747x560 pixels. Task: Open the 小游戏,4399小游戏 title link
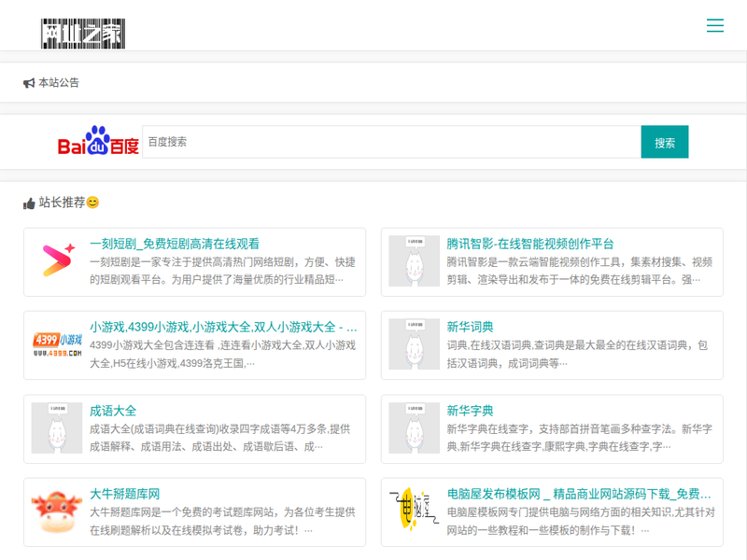(223, 328)
